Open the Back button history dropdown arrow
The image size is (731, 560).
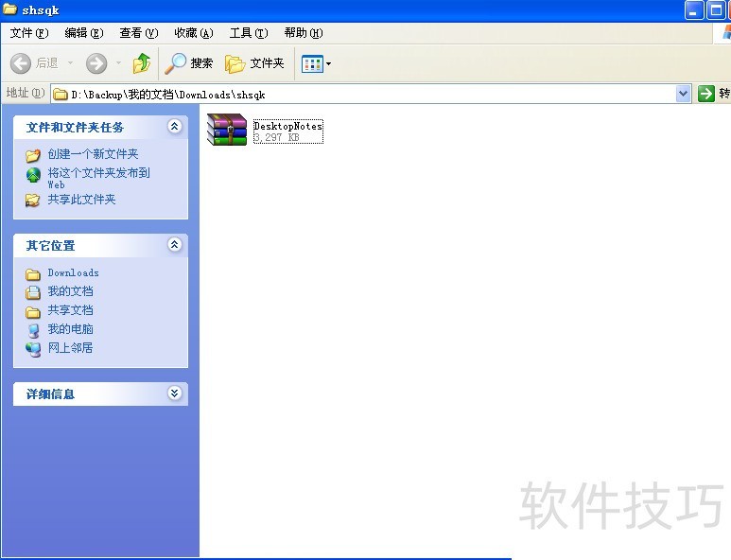[71, 63]
